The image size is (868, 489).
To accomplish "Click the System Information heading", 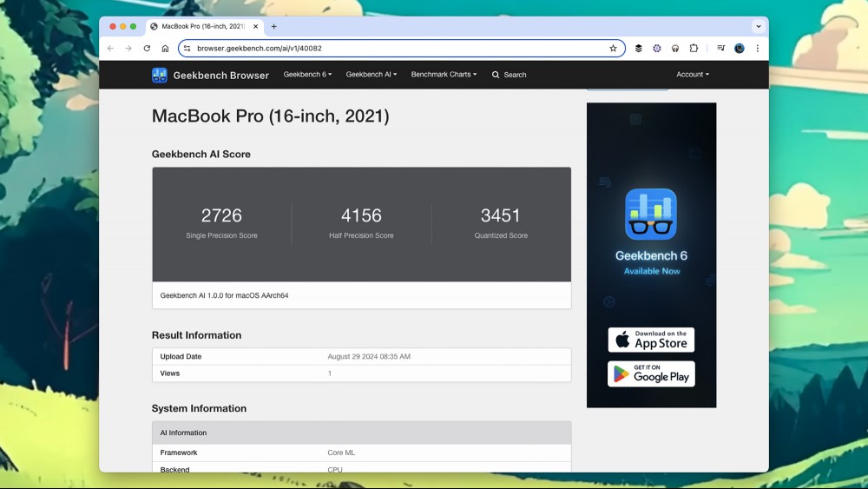I will (x=199, y=408).
